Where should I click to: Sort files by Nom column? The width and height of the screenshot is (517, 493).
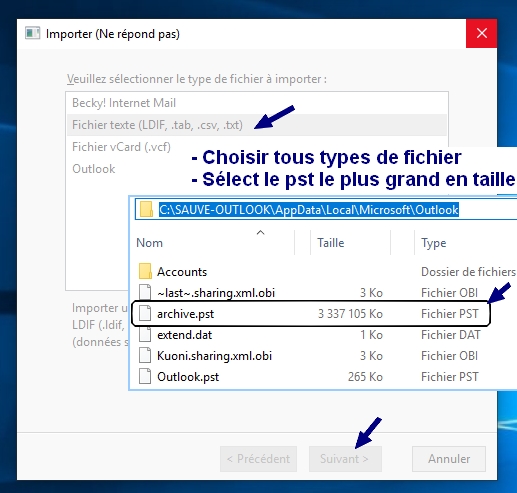click(149, 243)
